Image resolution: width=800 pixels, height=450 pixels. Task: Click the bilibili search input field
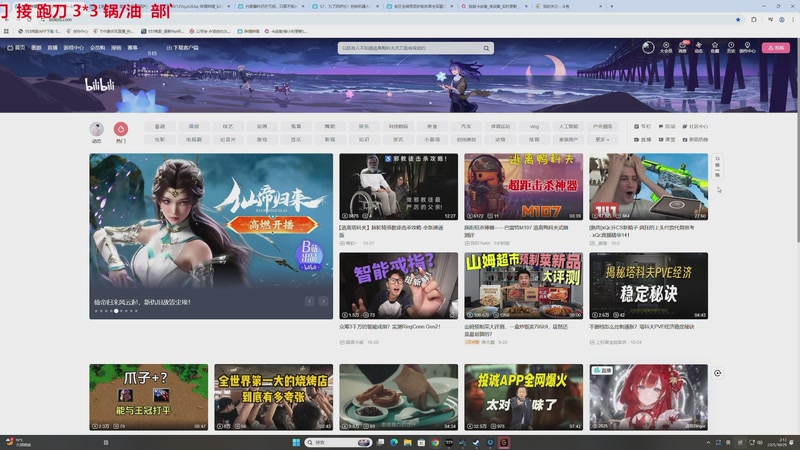point(410,48)
